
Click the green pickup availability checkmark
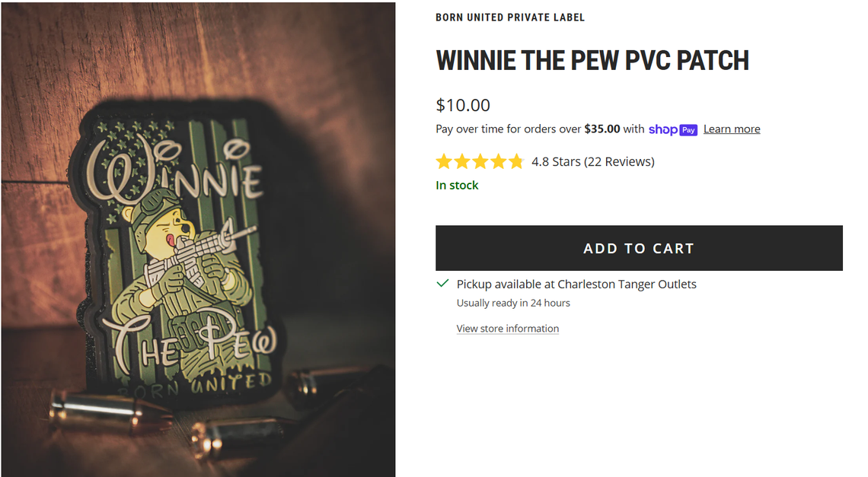(x=442, y=283)
